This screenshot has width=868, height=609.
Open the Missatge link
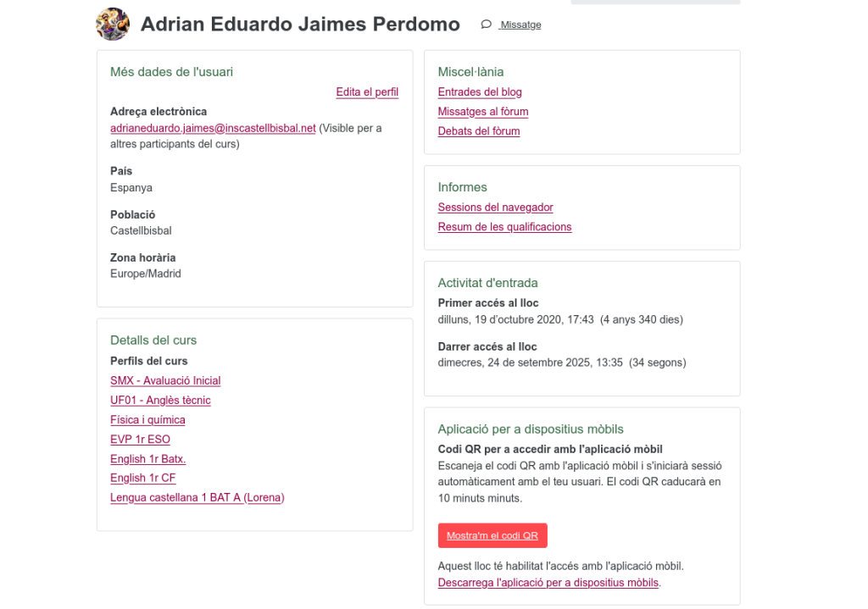[x=520, y=25]
